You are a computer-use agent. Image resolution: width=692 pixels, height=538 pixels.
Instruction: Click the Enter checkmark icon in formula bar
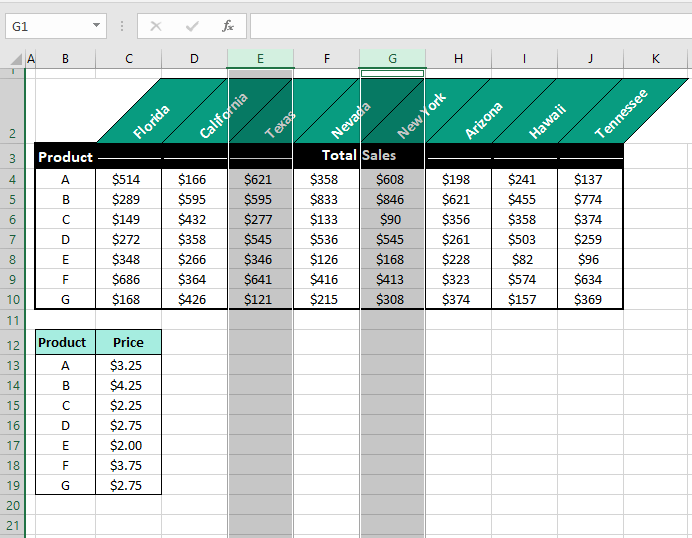click(191, 26)
